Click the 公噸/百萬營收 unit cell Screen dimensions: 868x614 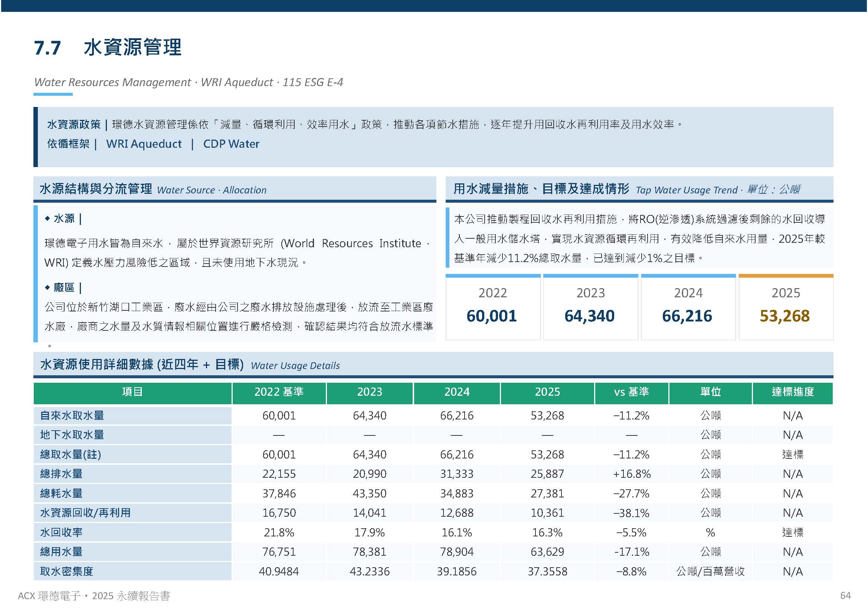coord(711,572)
